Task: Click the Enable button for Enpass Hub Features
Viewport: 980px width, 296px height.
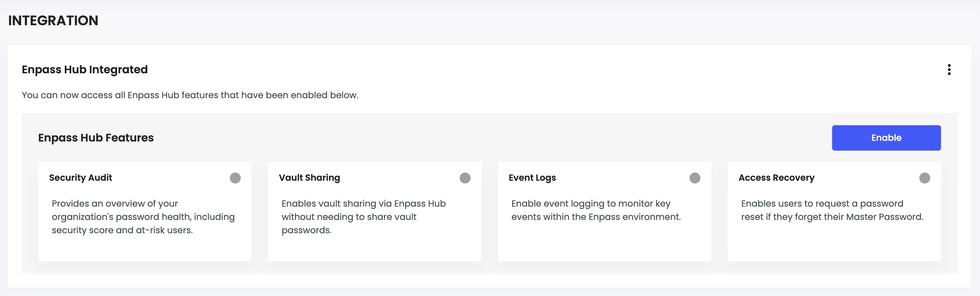Action: tap(886, 138)
